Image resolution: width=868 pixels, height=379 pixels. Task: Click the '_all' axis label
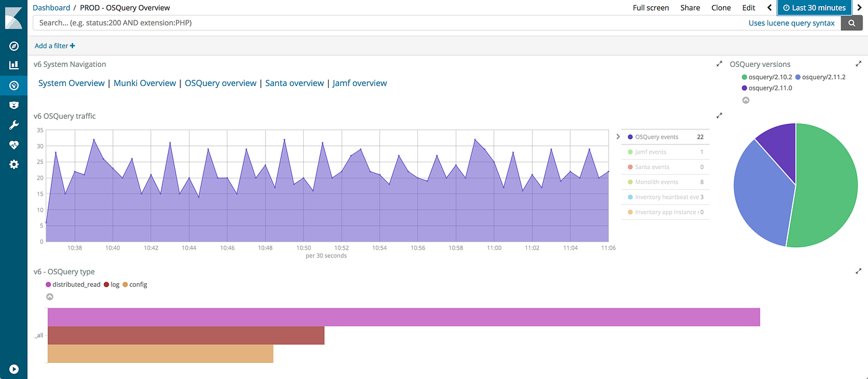click(x=39, y=335)
